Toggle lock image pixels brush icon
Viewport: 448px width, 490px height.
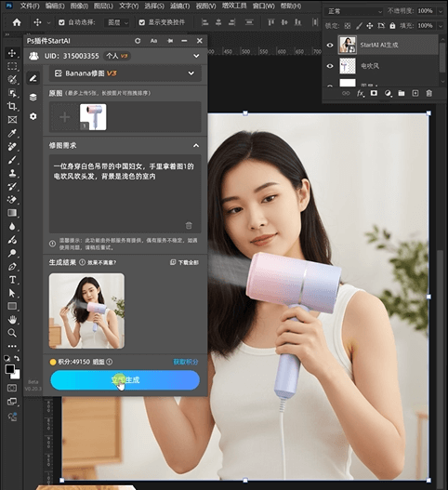click(x=359, y=26)
